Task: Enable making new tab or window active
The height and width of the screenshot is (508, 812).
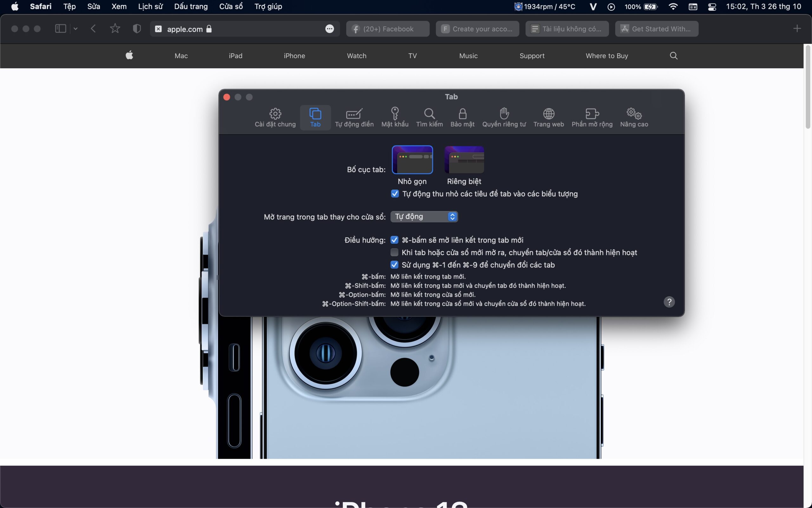Action: click(x=394, y=252)
